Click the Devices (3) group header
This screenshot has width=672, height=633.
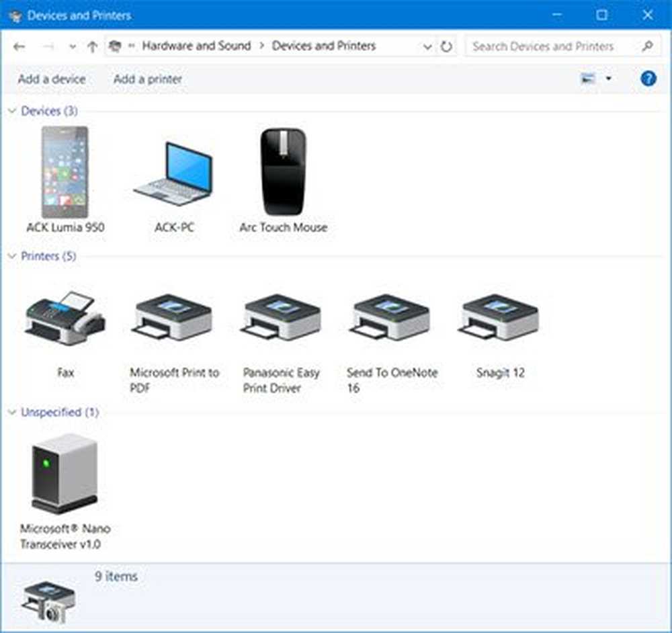49,111
